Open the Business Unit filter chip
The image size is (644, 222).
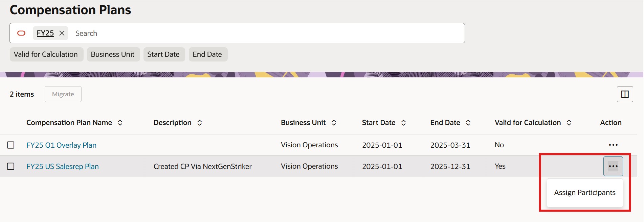[113, 54]
